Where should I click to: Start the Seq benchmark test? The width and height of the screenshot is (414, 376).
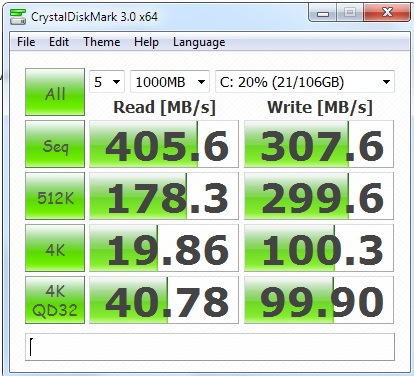[x=55, y=144]
